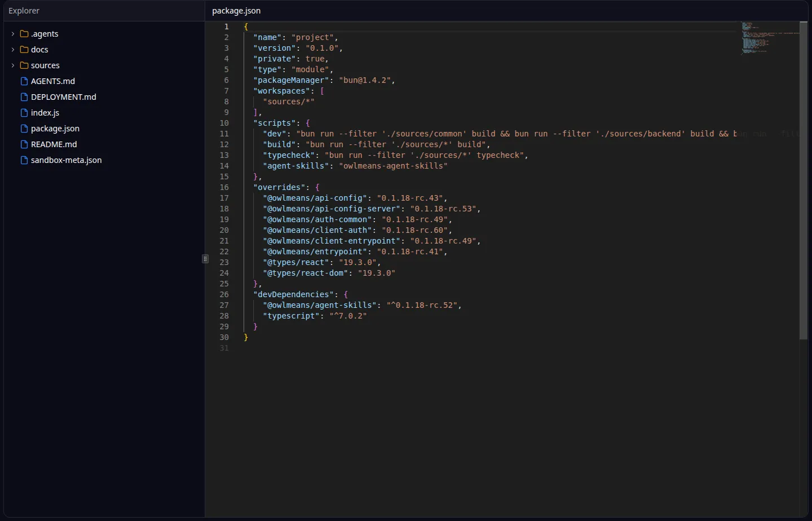This screenshot has width=812, height=521.
Task: Expand the .agents folder chevron
Action: [13, 34]
